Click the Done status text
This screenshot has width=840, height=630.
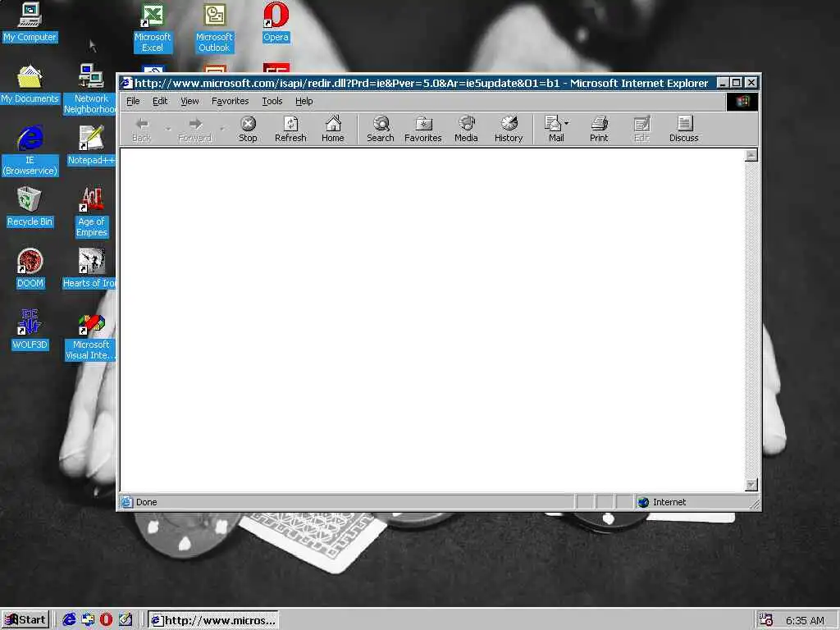pyautogui.click(x=146, y=502)
